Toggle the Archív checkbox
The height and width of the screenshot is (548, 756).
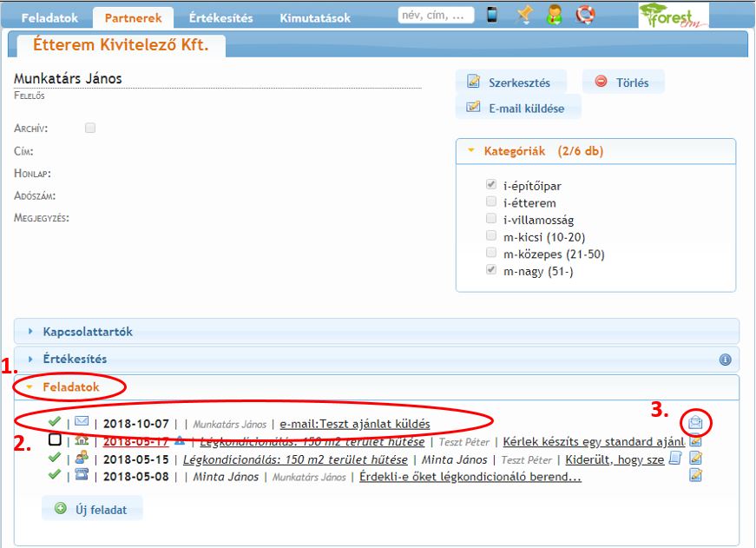click(90, 128)
